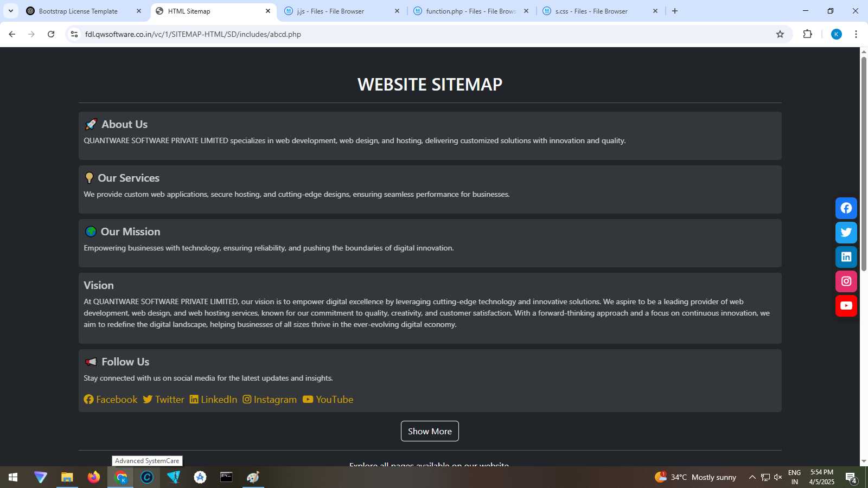Viewport: 868px width, 488px height.
Task: Open the floating LinkedIn sidebar icon
Action: (x=846, y=257)
